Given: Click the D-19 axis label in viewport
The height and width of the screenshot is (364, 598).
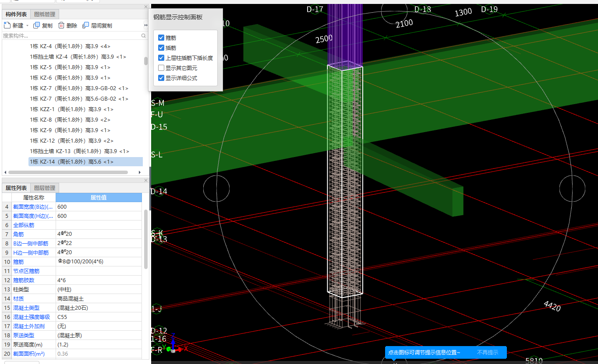Looking at the screenshot, I should click(489, 9).
